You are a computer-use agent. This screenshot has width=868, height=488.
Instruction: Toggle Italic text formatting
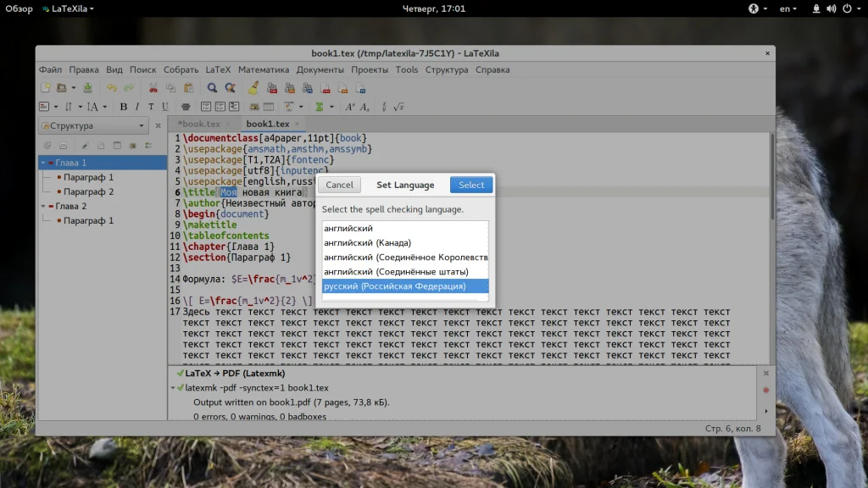coord(137,107)
